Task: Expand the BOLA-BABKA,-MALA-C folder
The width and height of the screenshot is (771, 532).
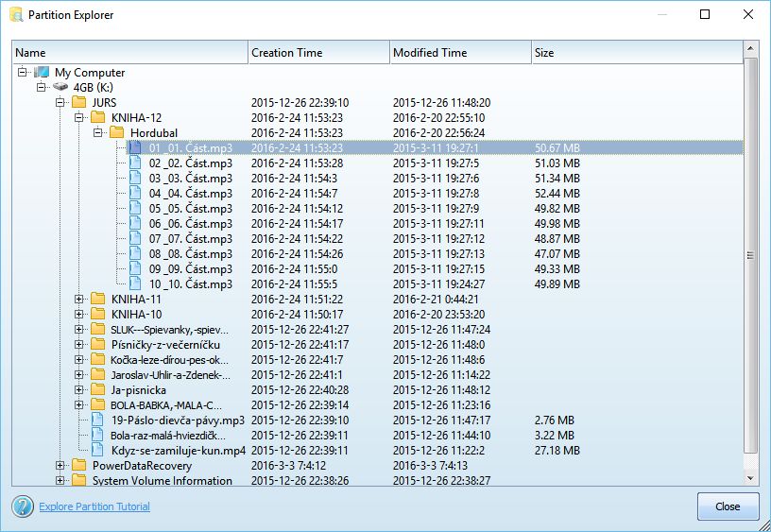Action: click(78, 404)
